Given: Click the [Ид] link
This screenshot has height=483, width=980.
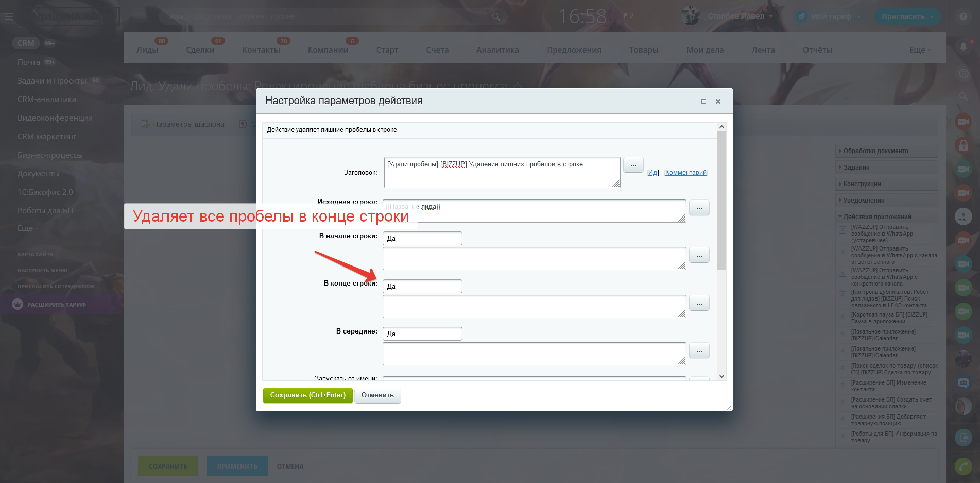Looking at the screenshot, I should (x=652, y=173).
